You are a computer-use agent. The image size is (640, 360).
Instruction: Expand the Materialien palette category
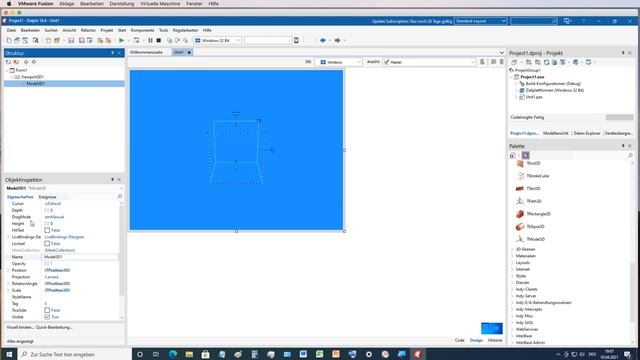click(x=513, y=256)
